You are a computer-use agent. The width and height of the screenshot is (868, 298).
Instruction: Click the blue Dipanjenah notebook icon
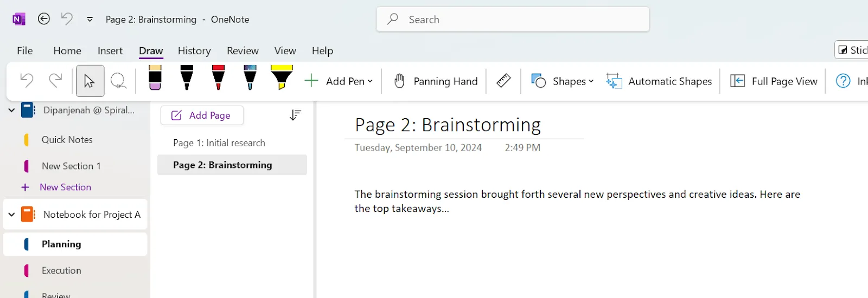click(x=28, y=110)
